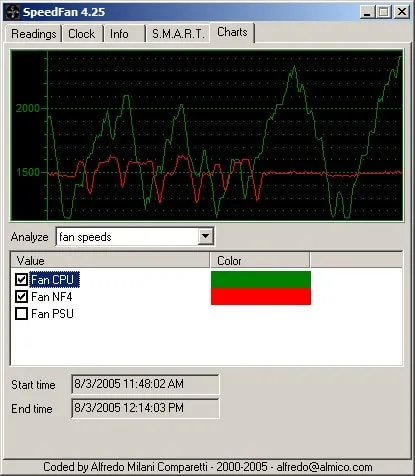Click the red Fan NF4 color swatch

tap(261, 296)
